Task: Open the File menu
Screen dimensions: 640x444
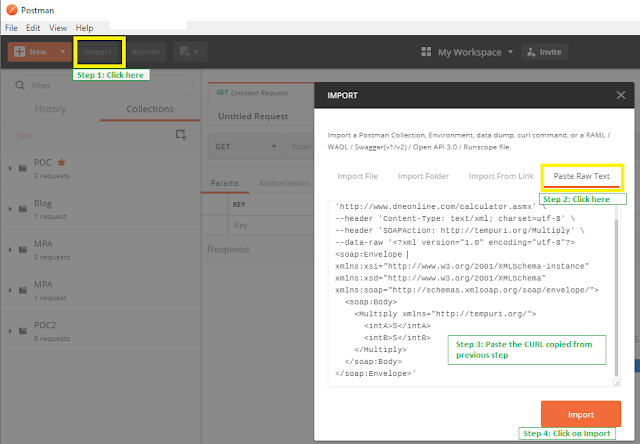Action: pos(11,28)
